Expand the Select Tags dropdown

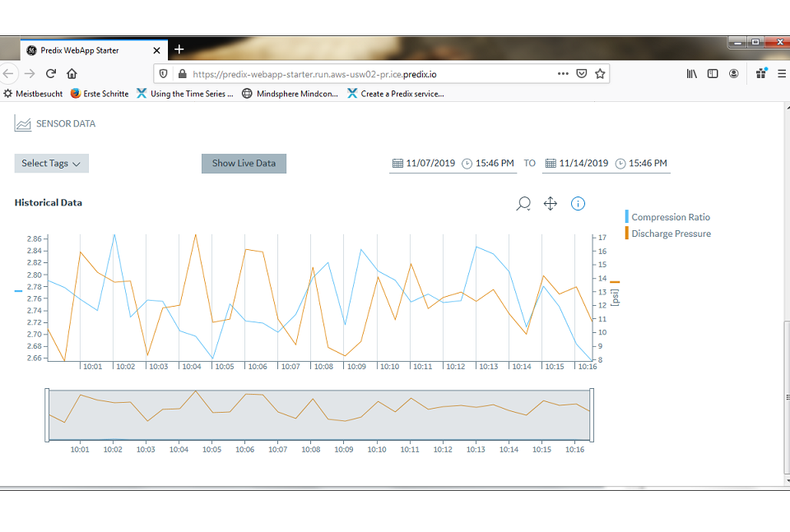tap(51, 164)
